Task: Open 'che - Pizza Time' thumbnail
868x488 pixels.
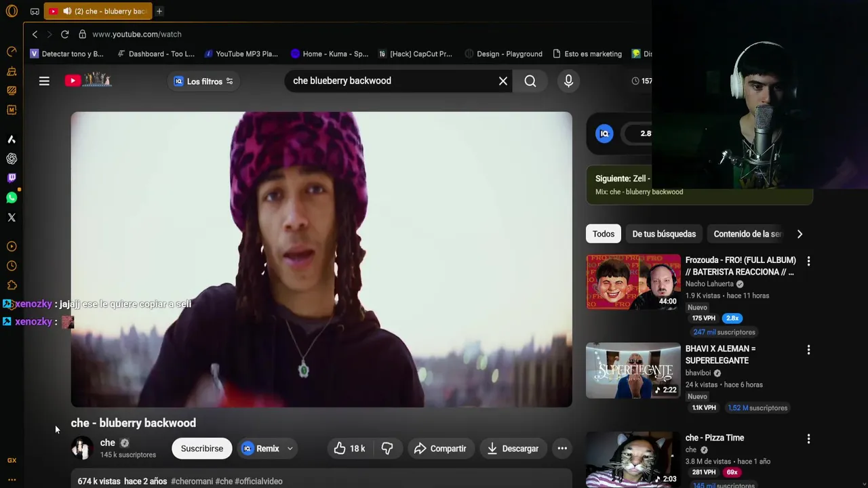Action: (633, 460)
